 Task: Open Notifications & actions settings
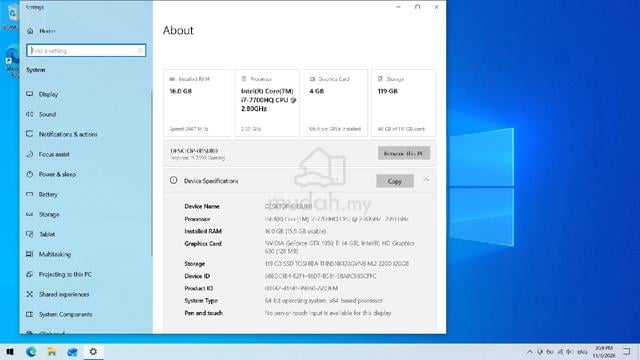pos(68,134)
